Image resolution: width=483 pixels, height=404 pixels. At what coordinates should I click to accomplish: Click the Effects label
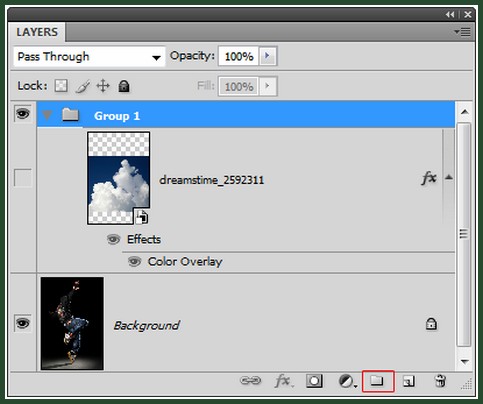click(x=144, y=239)
